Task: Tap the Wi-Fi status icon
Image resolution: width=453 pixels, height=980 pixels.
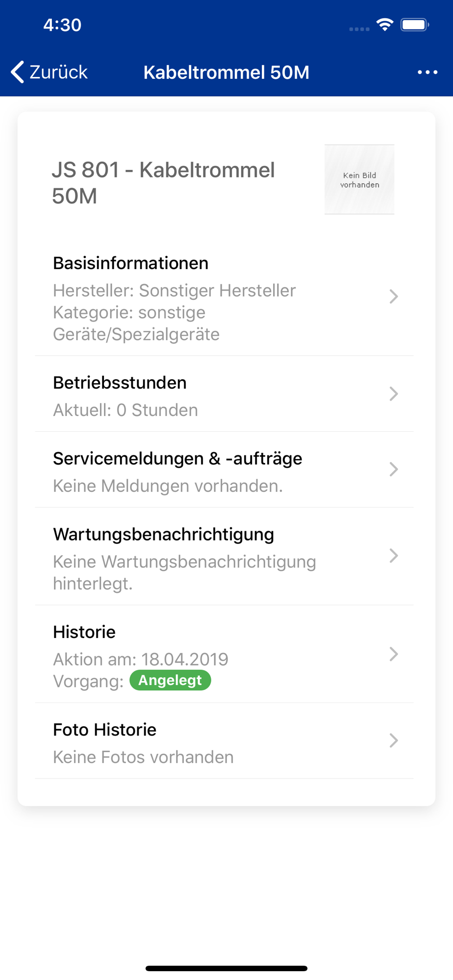Action: click(x=385, y=24)
